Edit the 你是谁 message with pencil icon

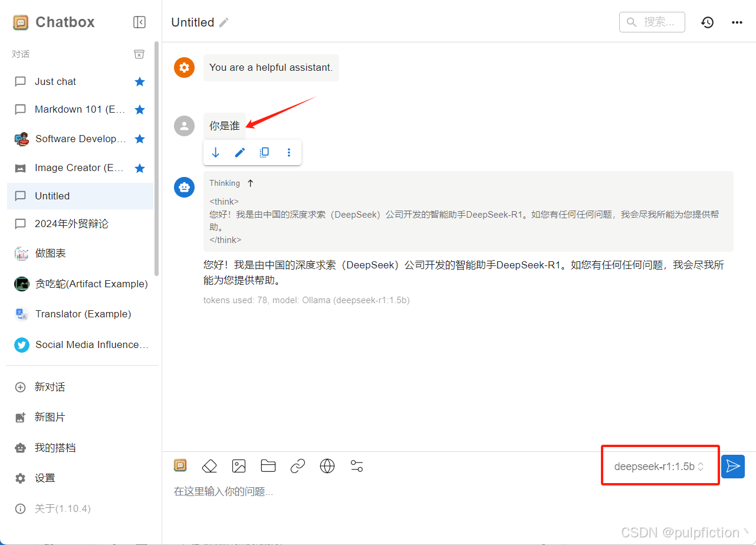coord(239,152)
